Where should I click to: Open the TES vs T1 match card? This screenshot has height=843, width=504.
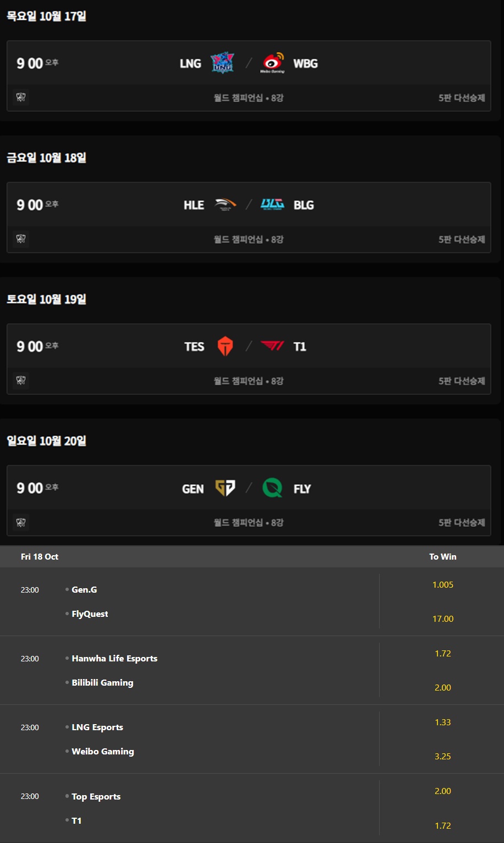click(249, 359)
